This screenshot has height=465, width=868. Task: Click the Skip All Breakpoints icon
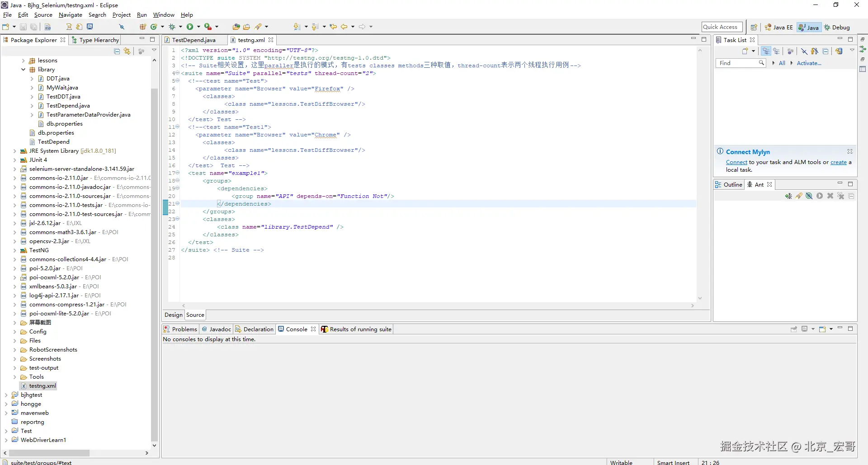click(122, 27)
